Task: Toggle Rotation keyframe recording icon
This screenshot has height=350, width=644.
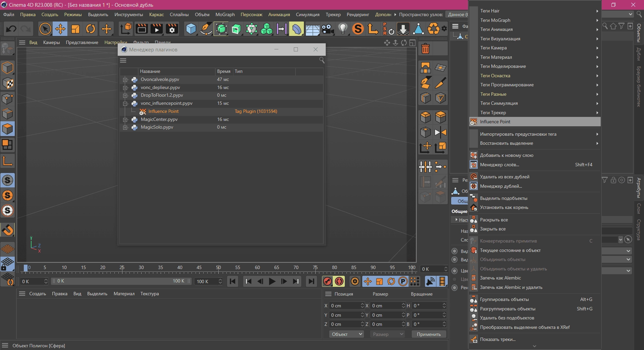Action: [391, 281]
